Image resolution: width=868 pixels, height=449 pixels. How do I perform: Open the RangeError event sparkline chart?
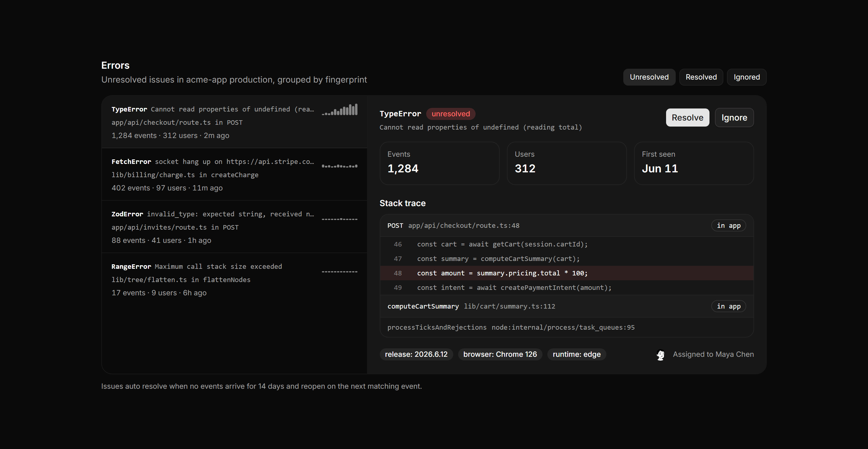click(340, 272)
